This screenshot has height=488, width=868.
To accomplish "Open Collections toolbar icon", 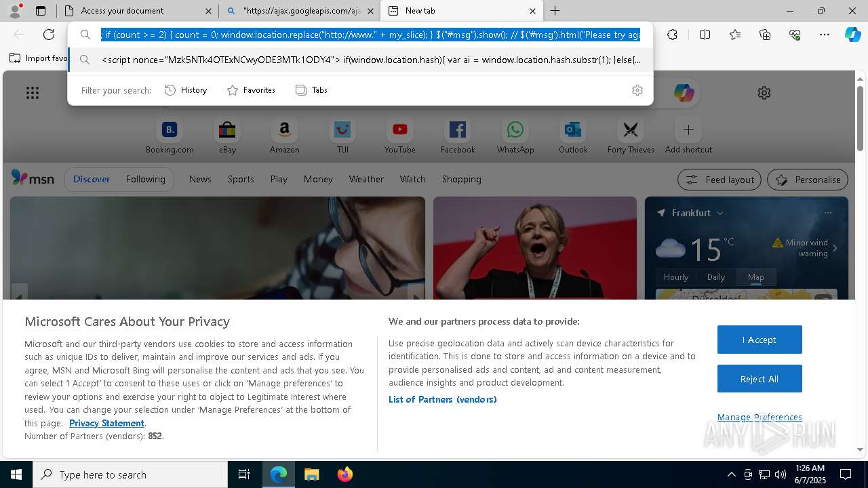I will point(765,35).
